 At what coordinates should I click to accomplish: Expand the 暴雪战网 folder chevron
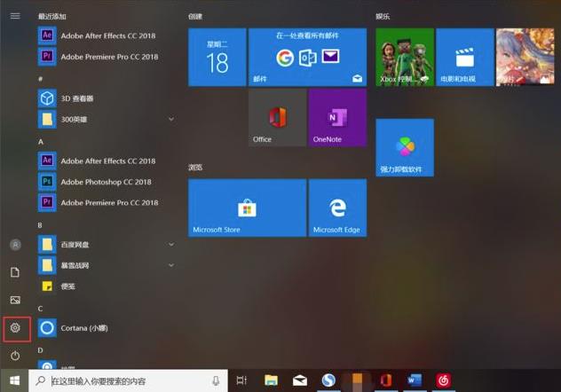[x=170, y=264]
